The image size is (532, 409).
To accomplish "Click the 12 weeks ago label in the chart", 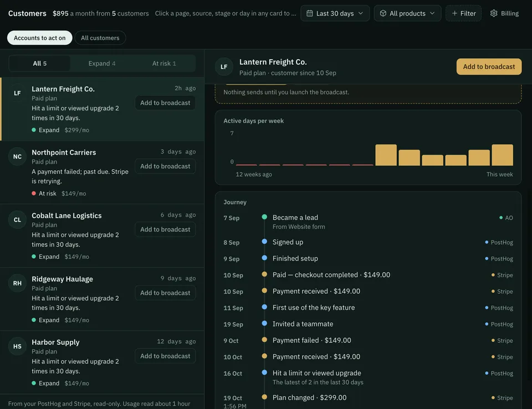I will [x=254, y=175].
